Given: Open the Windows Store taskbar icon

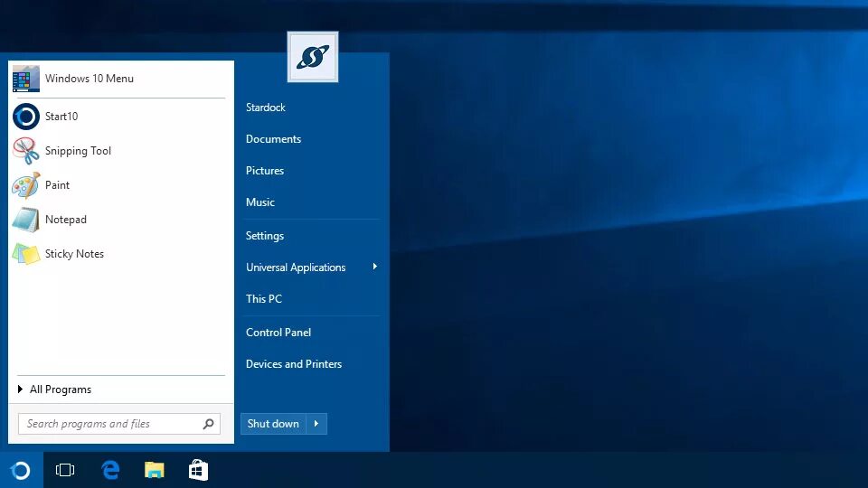Looking at the screenshot, I should [x=198, y=470].
